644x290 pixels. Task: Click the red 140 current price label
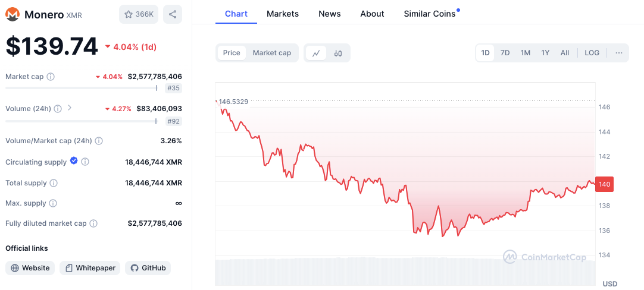(604, 184)
